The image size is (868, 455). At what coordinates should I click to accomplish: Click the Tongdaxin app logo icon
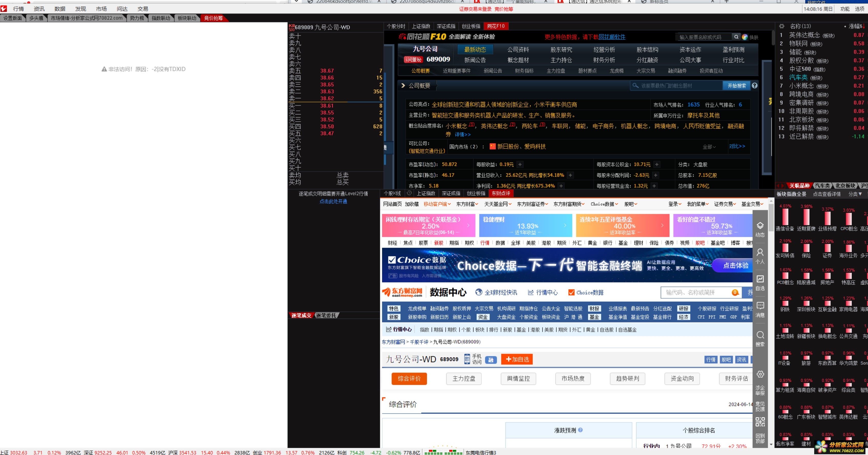pos(4,8)
